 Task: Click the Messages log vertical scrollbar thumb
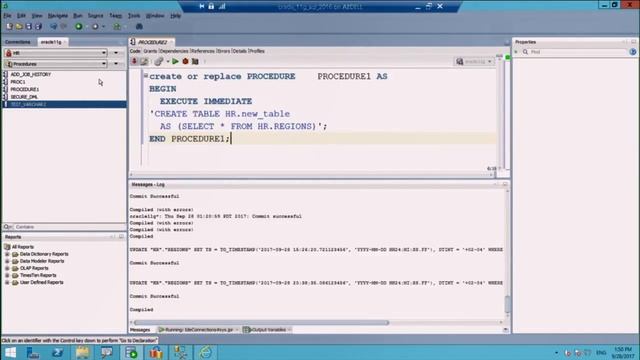[x=507, y=304]
